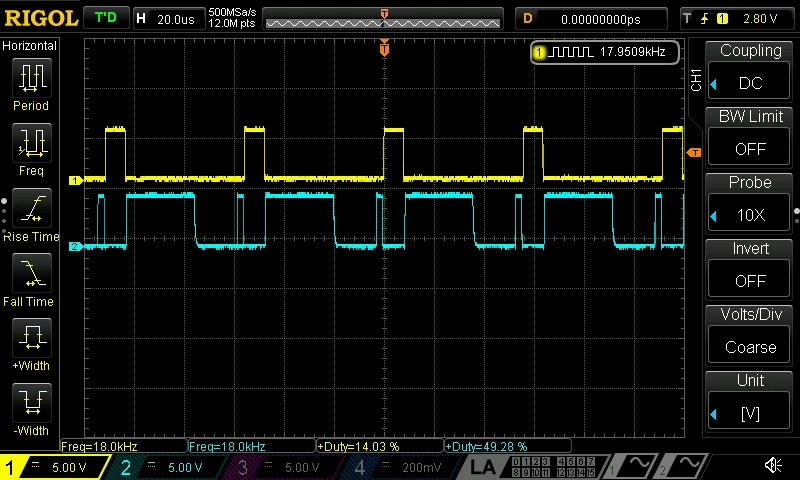Image resolution: width=800 pixels, height=480 pixels.
Task: Click the delay value 0.00000000ps
Action: [601, 19]
